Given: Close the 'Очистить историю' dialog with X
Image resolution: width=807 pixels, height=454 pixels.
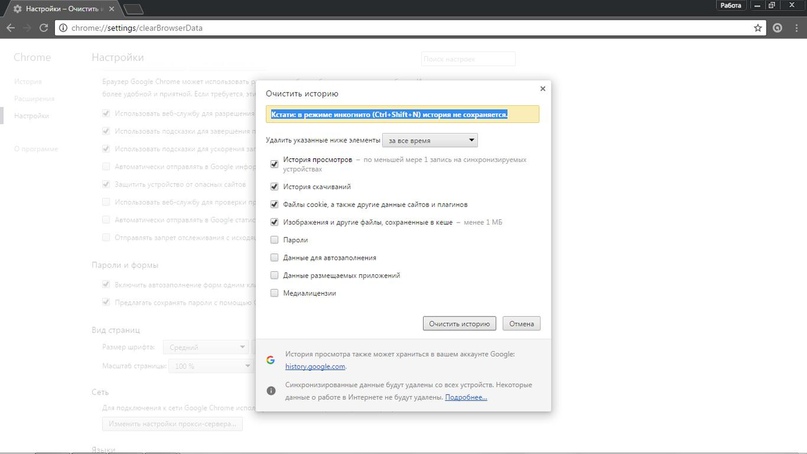Looking at the screenshot, I should [543, 89].
